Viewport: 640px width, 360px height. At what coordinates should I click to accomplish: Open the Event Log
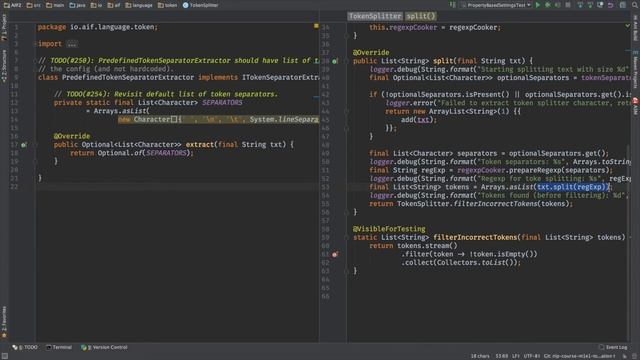[x=613, y=347]
